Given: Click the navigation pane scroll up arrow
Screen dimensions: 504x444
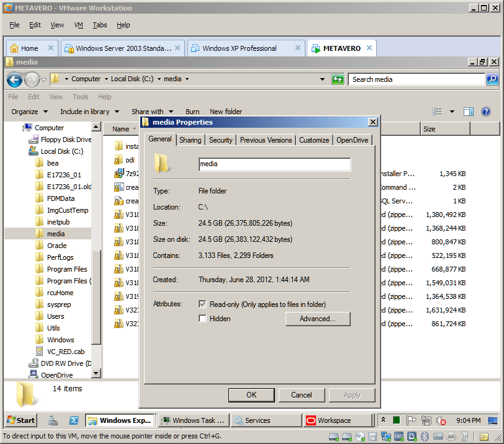Looking at the screenshot, I should [x=96, y=127].
